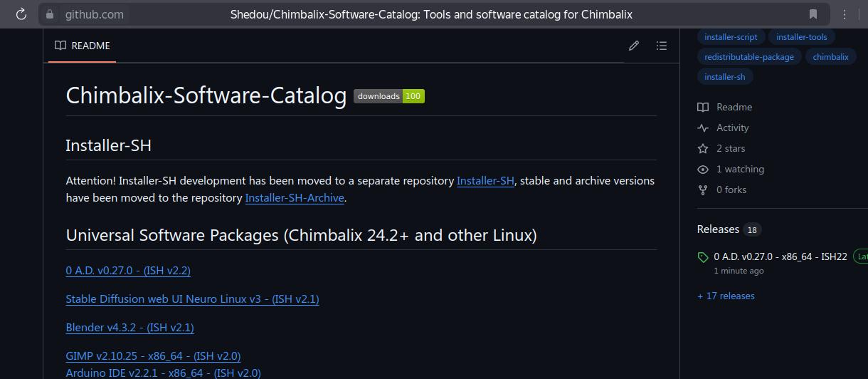Click the stars icon in sidebar
868x379 pixels.
(703, 149)
